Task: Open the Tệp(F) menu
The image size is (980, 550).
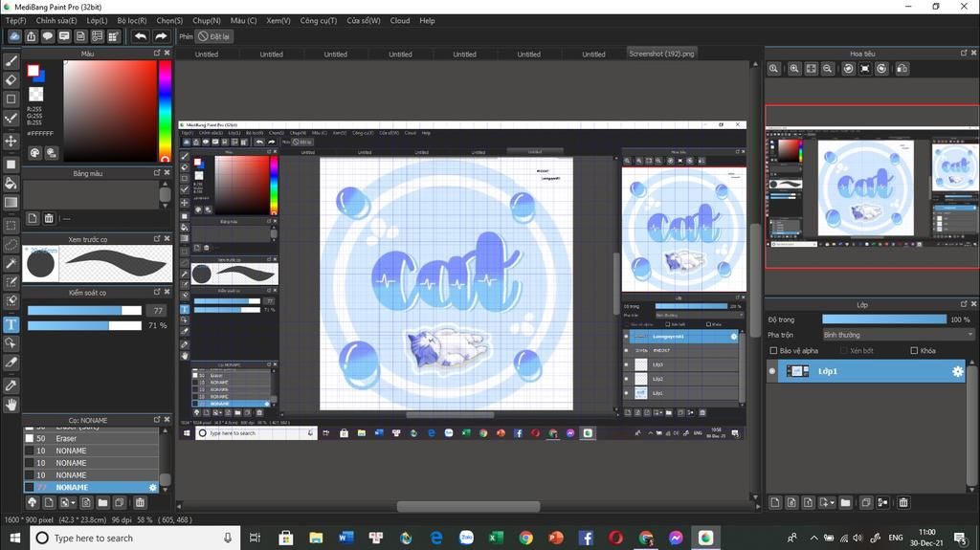Action: tap(15, 21)
